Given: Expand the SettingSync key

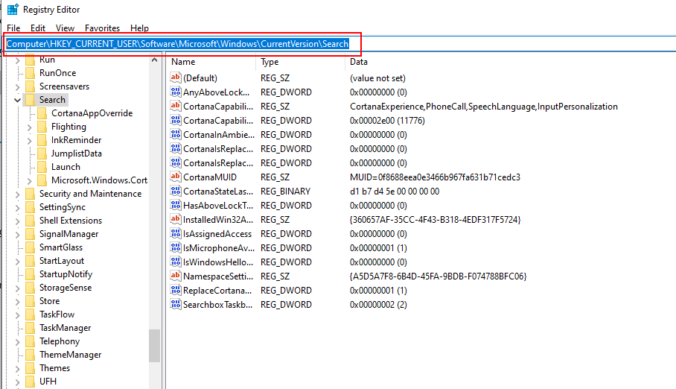Looking at the screenshot, I should pyautogui.click(x=17, y=207).
